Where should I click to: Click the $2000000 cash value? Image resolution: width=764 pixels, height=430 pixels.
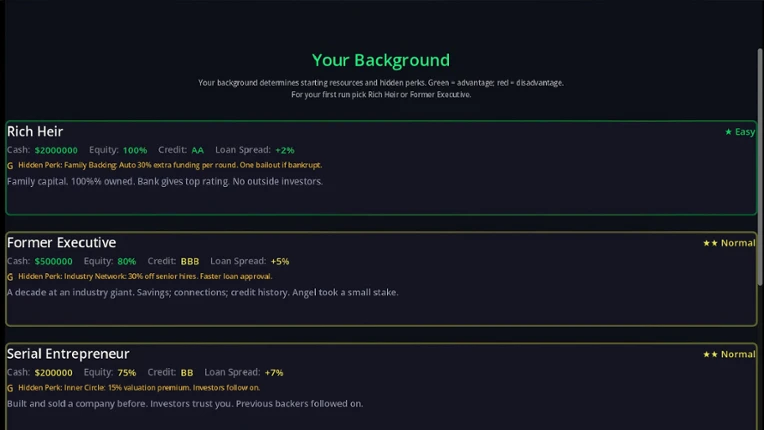point(56,150)
